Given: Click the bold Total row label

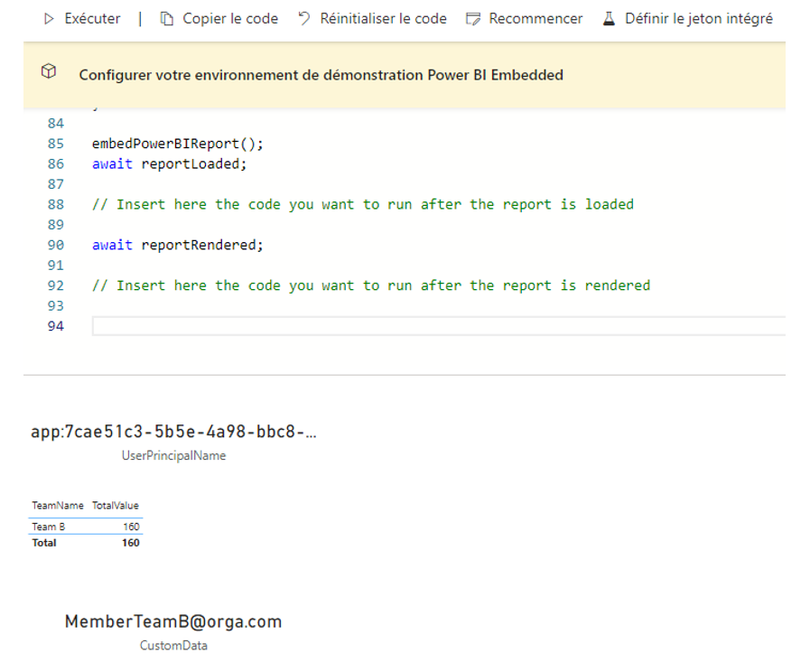Looking at the screenshot, I should tap(44, 543).
